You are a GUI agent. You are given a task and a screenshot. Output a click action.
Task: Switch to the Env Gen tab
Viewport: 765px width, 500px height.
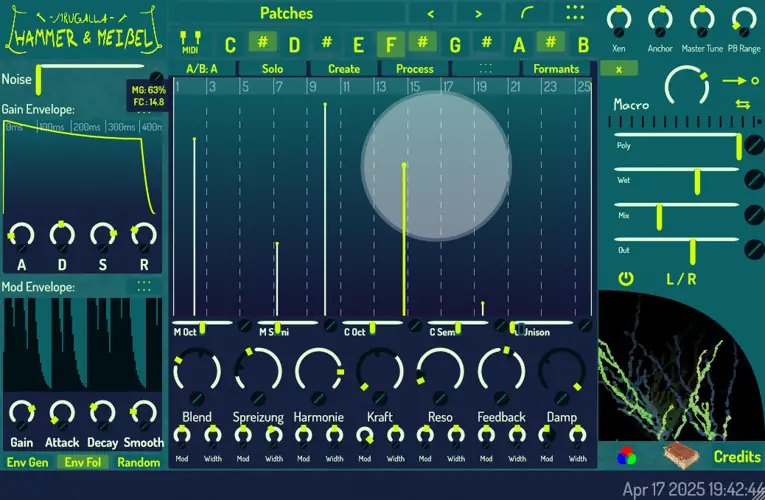click(x=28, y=462)
